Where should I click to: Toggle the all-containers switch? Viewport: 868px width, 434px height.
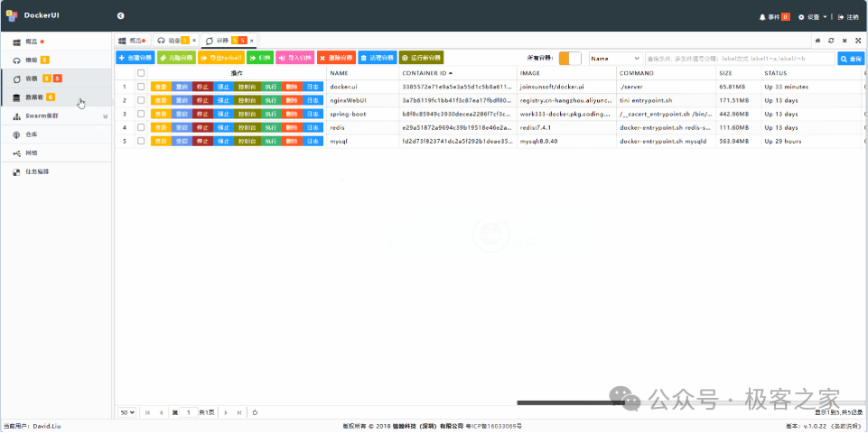(x=570, y=58)
